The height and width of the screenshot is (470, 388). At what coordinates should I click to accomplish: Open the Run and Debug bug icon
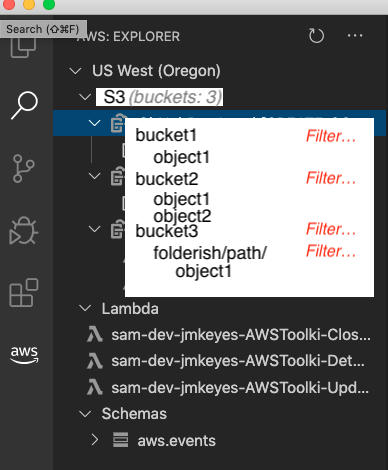pos(23,231)
